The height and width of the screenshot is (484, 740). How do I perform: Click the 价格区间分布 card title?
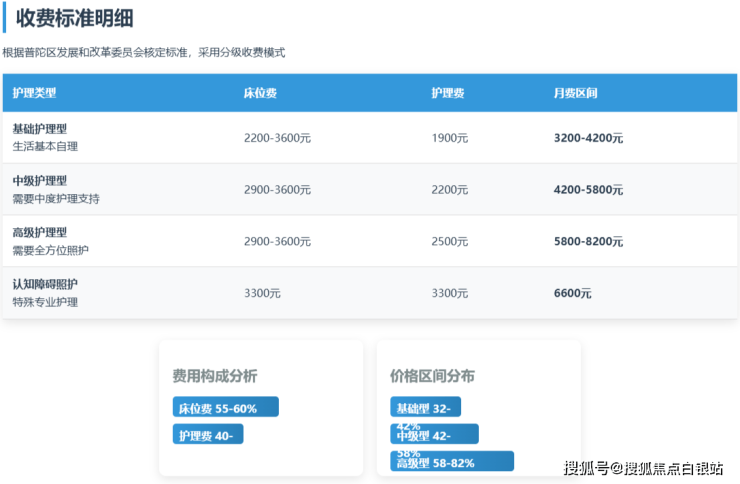pos(432,376)
